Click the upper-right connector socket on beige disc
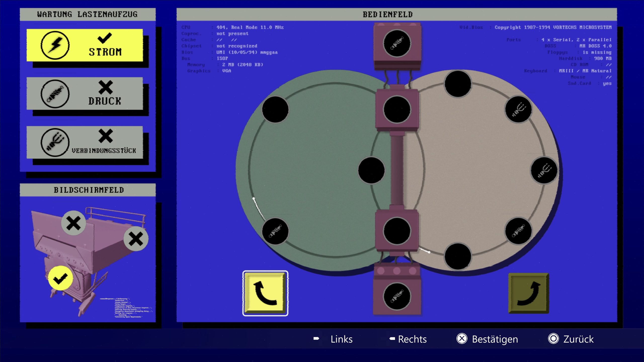 coord(518,109)
